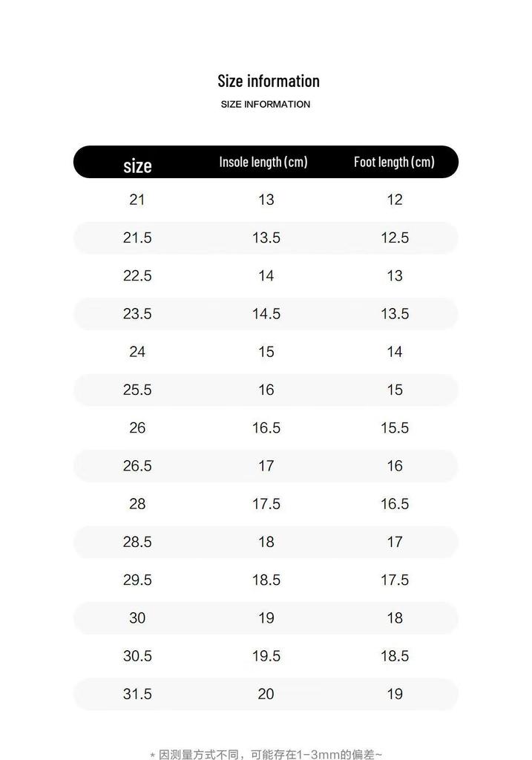Screen dimensions: 532x760
Task: Click the bold 'Size information' heading
Action: click(x=269, y=81)
